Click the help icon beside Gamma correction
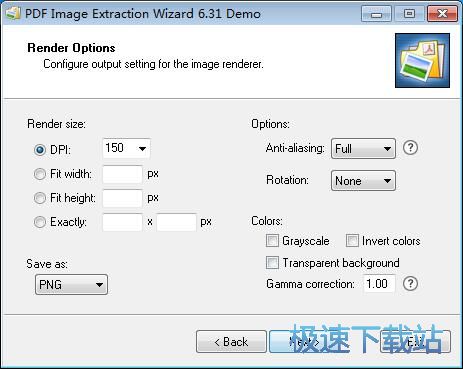The width and height of the screenshot is (463, 369). pyautogui.click(x=410, y=283)
